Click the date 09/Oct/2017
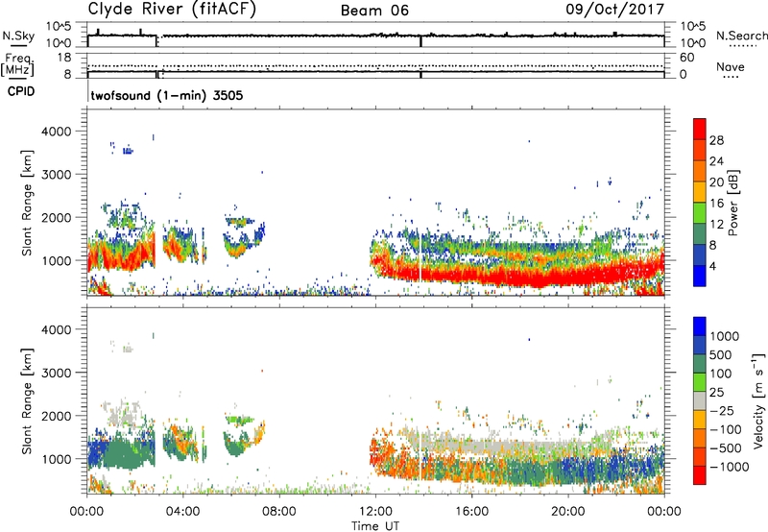Viewport: 768px width, 532px height. [x=615, y=10]
